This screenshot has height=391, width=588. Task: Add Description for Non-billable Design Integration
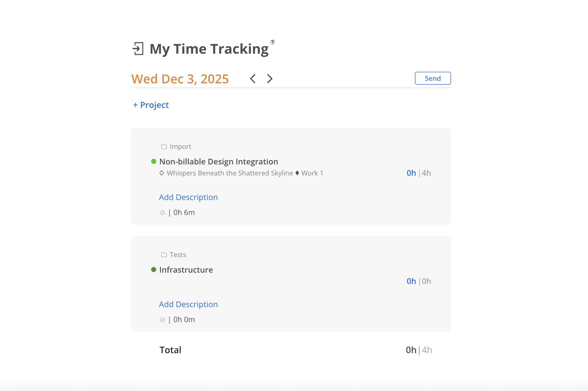coord(188,197)
